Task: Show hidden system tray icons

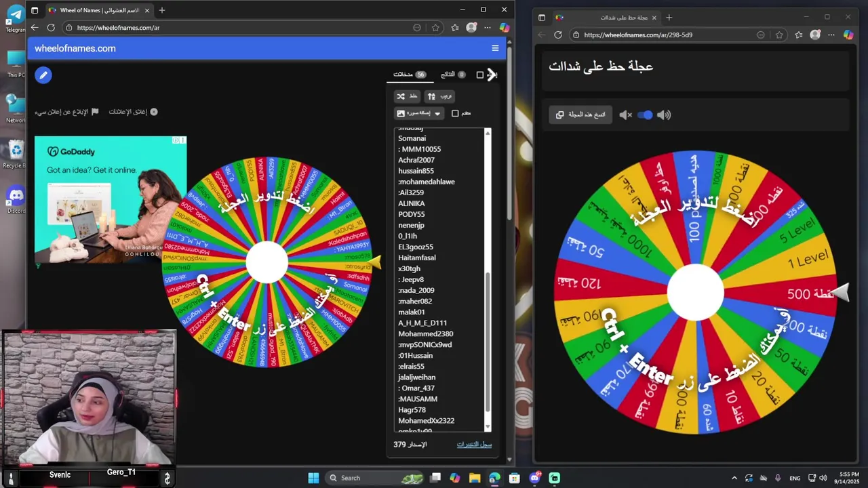Action: [734, 478]
